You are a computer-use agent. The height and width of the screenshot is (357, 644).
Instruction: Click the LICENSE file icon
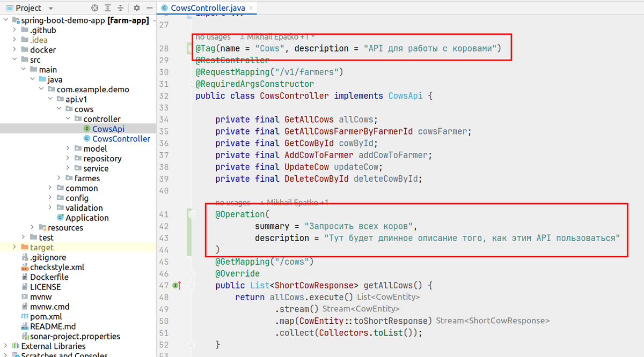coord(25,287)
